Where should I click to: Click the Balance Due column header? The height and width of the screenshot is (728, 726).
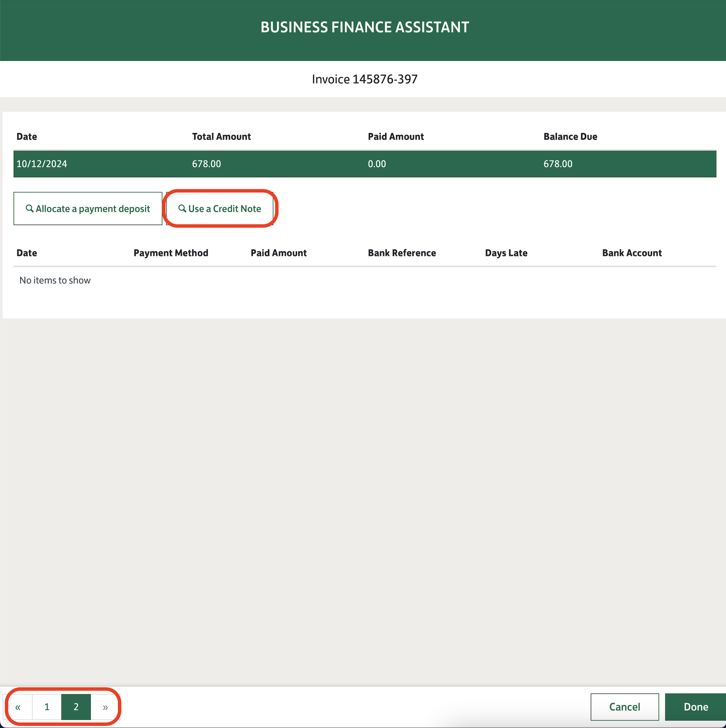coord(570,136)
